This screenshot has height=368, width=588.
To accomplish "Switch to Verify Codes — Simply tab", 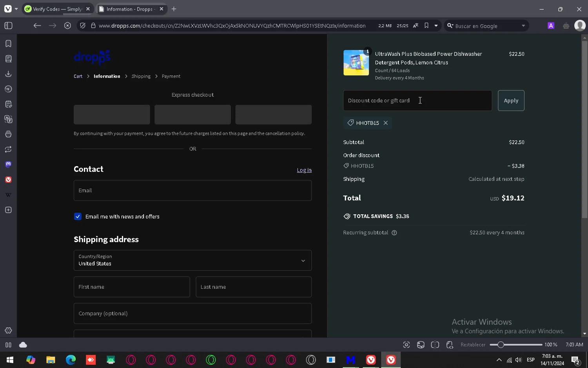I will (x=58, y=9).
